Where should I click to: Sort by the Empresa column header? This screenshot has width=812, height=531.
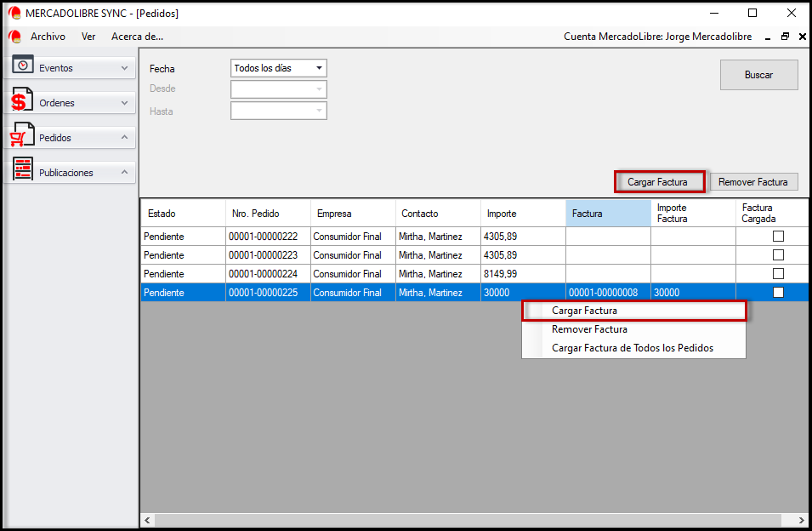[x=353, y=214]
